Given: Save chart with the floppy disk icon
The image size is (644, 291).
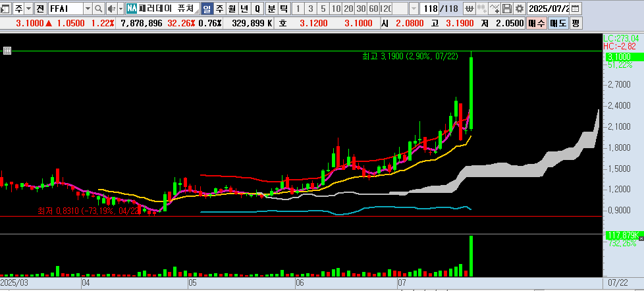Looking at the screenshot, I should pyautogui.click(x=507, y=8).
